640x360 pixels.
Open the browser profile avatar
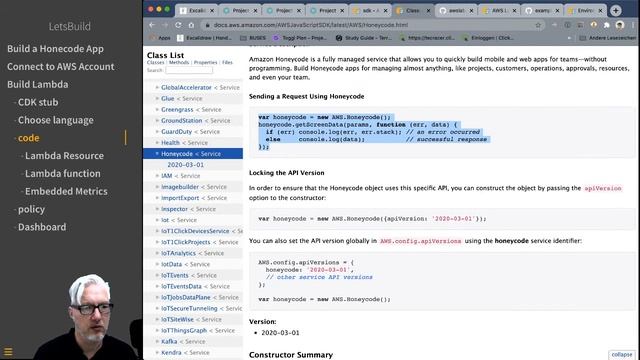[620, 25]
